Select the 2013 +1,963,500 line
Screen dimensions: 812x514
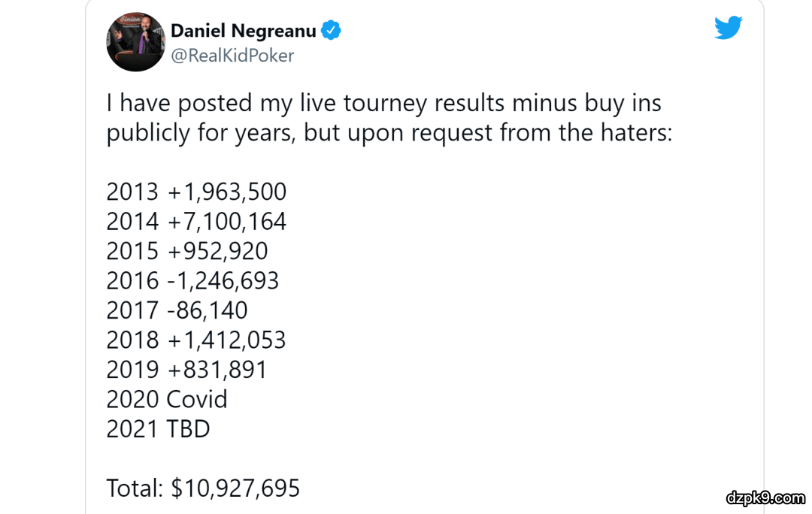[x=196, y=192]
